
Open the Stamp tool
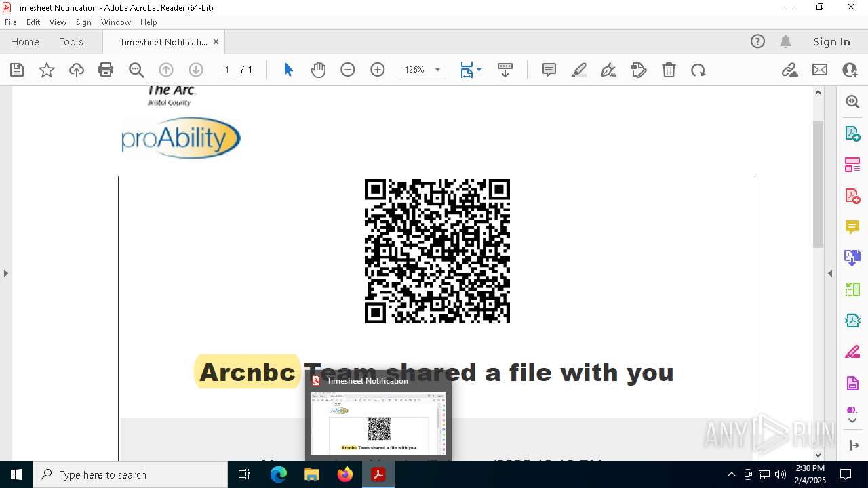[639, 70]
